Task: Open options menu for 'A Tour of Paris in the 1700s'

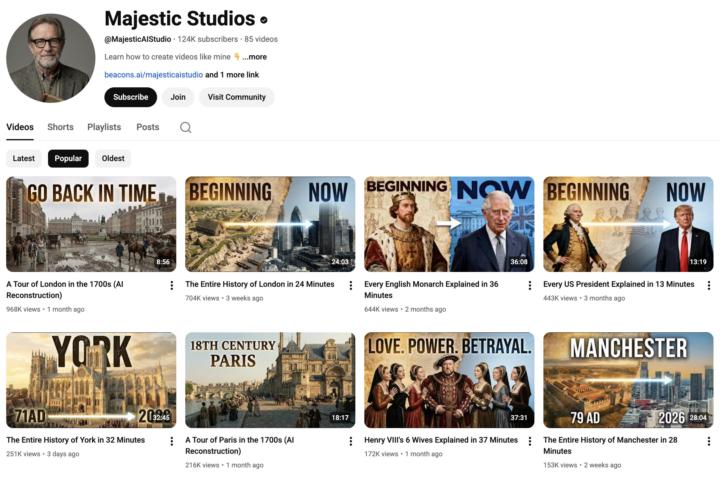Action: pyautogui.click(x=351, y=441)
